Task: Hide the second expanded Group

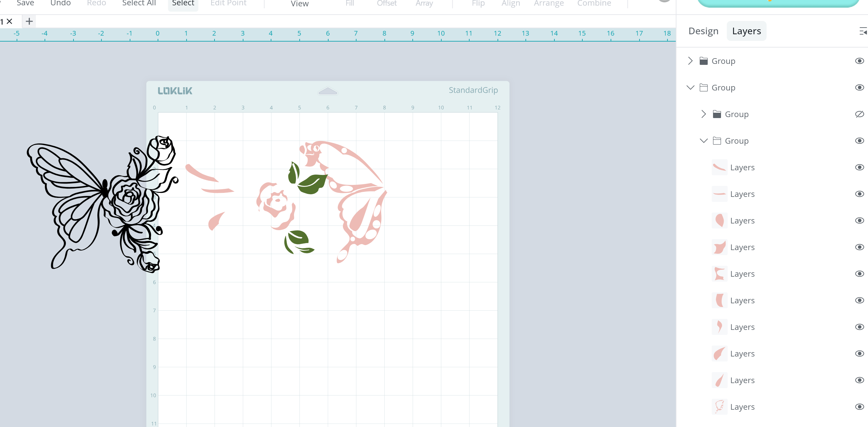Action: (x=859, y=87)
